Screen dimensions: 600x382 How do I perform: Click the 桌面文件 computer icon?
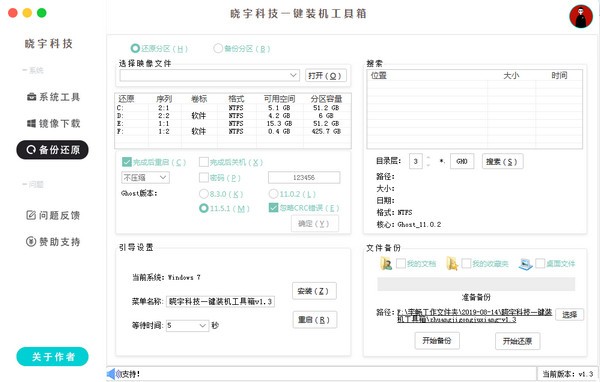526,264
